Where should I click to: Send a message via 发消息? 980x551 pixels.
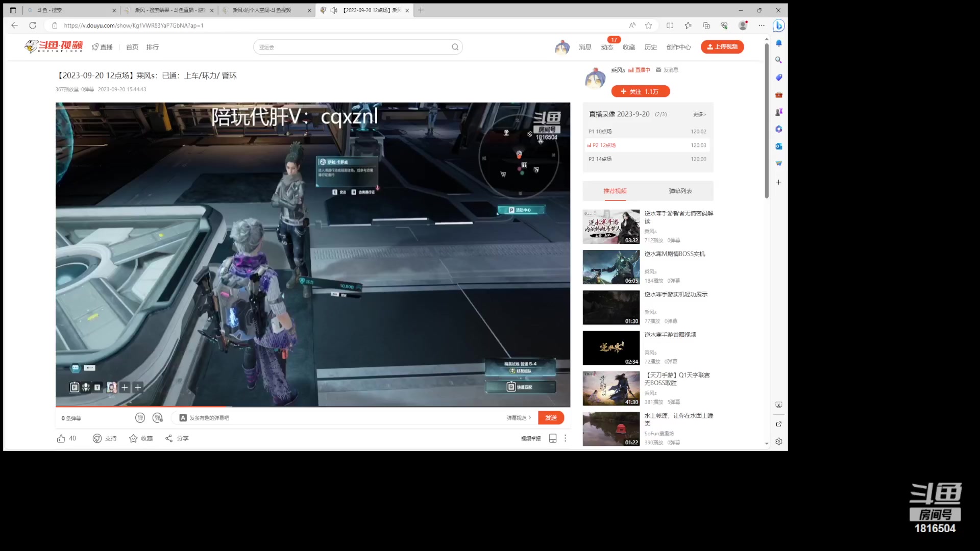pos(667,70)
